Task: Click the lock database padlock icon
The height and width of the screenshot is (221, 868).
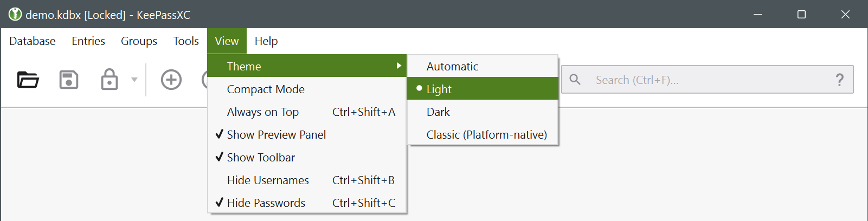Action: point(109,80)
